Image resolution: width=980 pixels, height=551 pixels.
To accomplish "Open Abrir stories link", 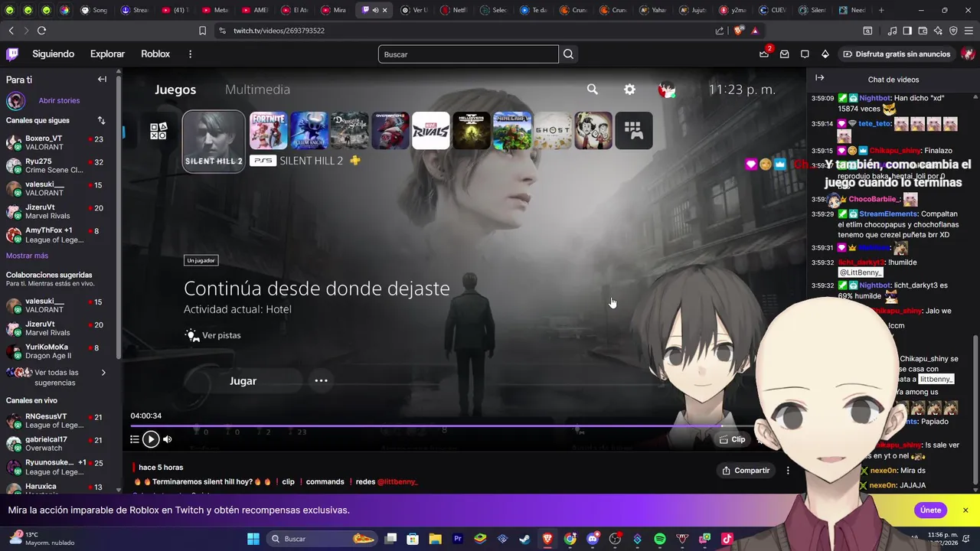I will (59, 100).
